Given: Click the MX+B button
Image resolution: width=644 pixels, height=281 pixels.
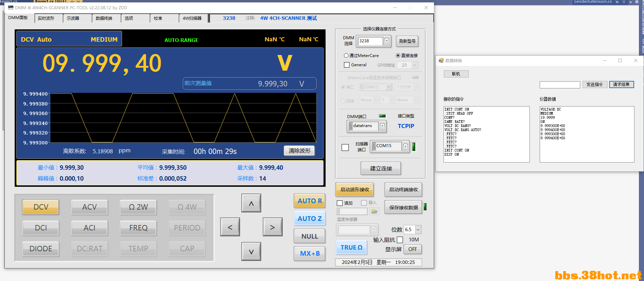Looking at the screenshot, I should coord(310,253).
